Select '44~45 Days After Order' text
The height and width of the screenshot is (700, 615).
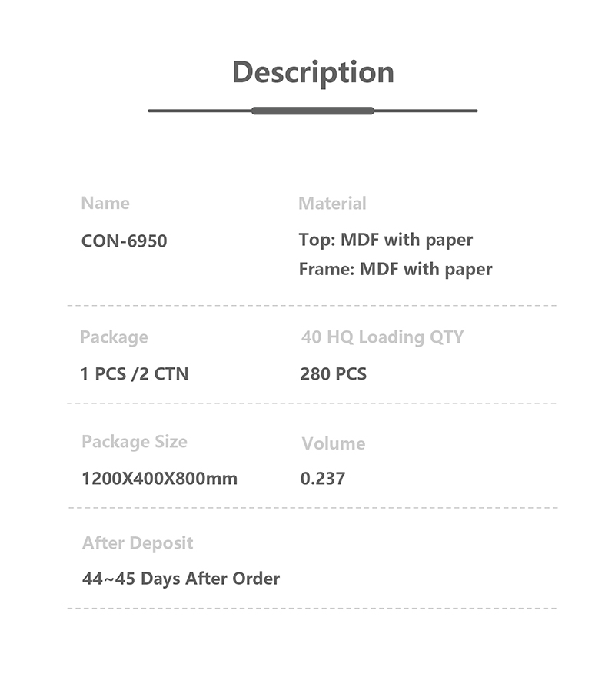click(x=181, y=579)
